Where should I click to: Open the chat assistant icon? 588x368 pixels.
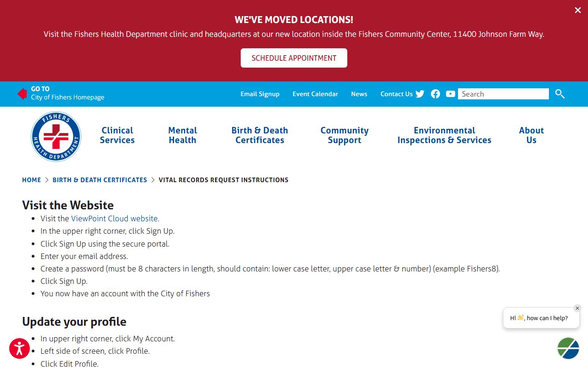[x=568, y=348]
